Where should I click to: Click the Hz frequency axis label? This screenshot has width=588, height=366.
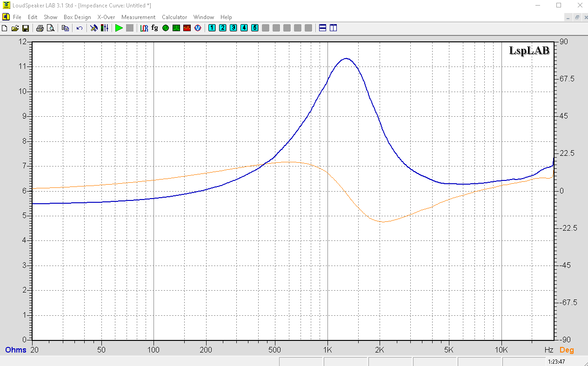549,349
